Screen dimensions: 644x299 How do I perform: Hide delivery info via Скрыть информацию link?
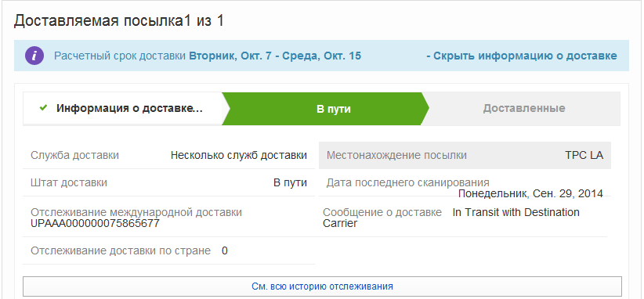tap(522, 56)
